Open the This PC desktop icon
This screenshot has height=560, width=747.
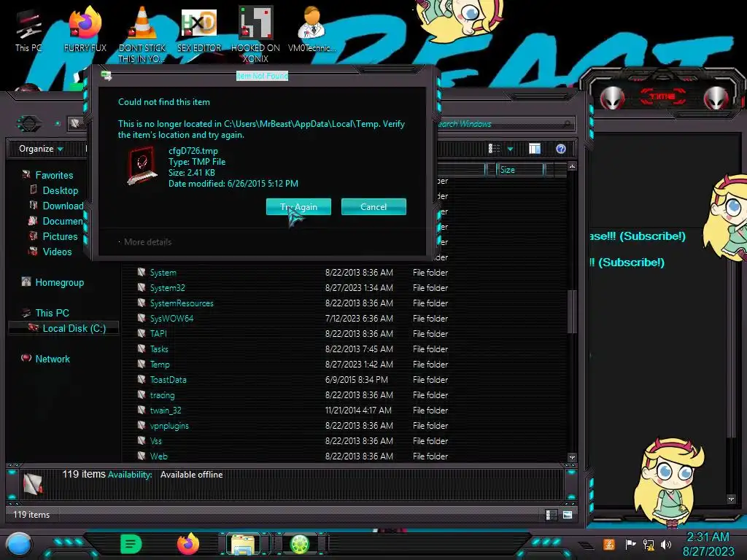[x=28, y=29]
